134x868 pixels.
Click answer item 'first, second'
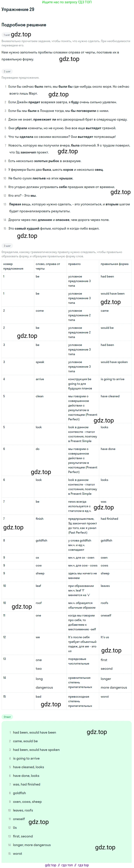pos(23,836)
